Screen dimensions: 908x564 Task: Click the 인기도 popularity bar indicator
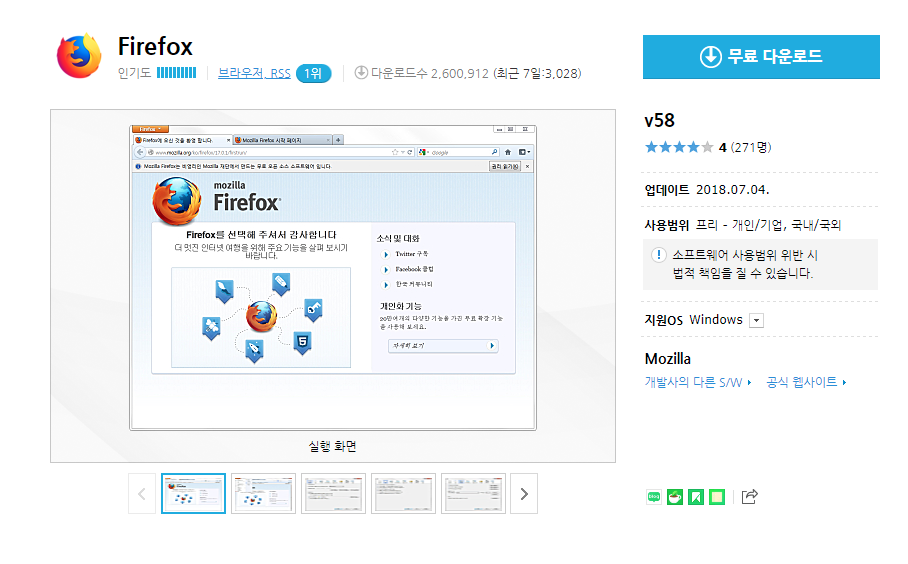(x=177, y=73)
